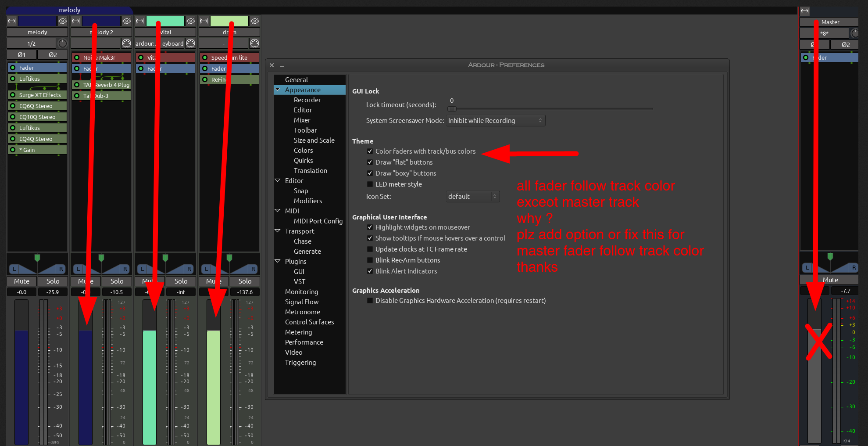The height and width of the screenshot is (446, 868).
Task: Collapse the Appearance tree section
Action: click(278, 90)
